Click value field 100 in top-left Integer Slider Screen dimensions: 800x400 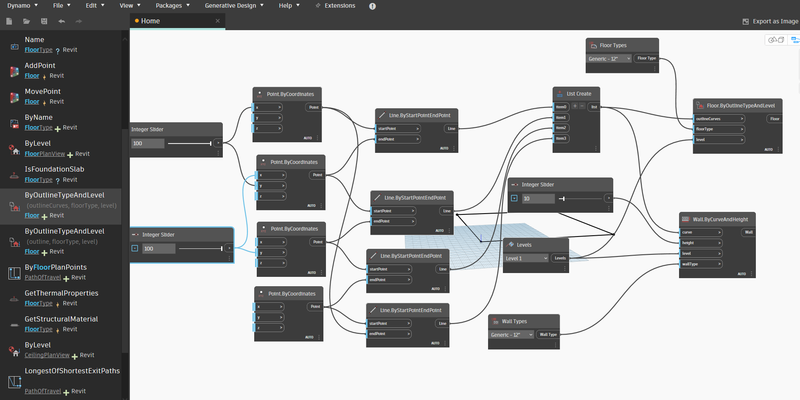tap(147, 143)
